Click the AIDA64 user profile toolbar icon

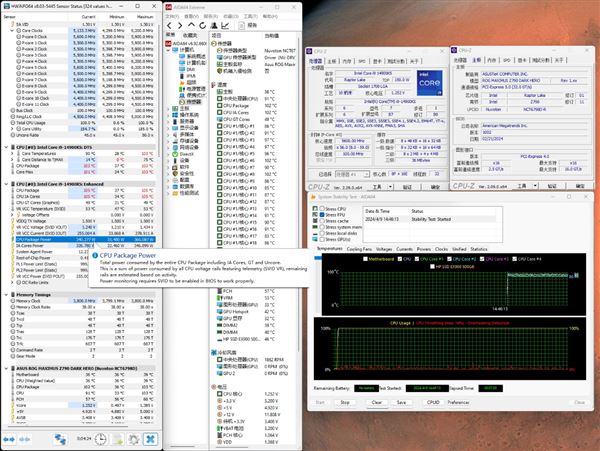tap(214, 26)
